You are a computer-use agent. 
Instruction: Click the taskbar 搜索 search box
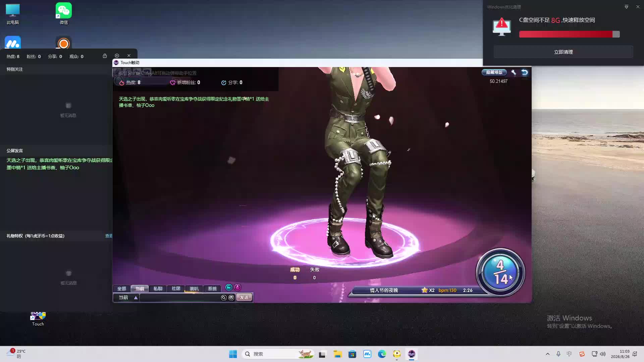278,354
